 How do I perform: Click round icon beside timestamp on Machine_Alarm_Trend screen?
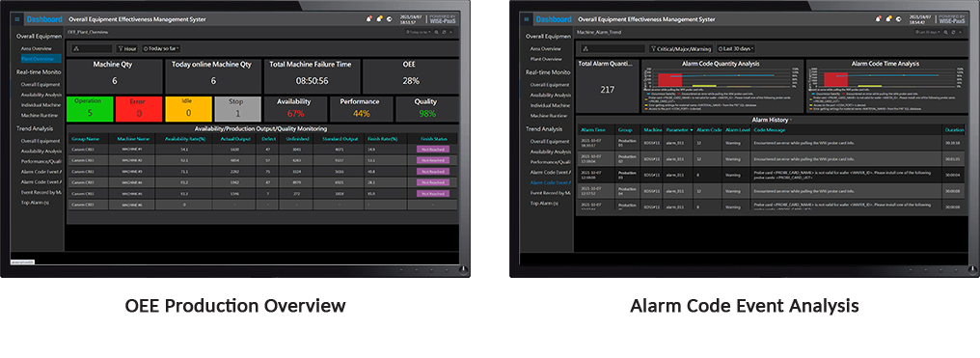pos(899,18)
